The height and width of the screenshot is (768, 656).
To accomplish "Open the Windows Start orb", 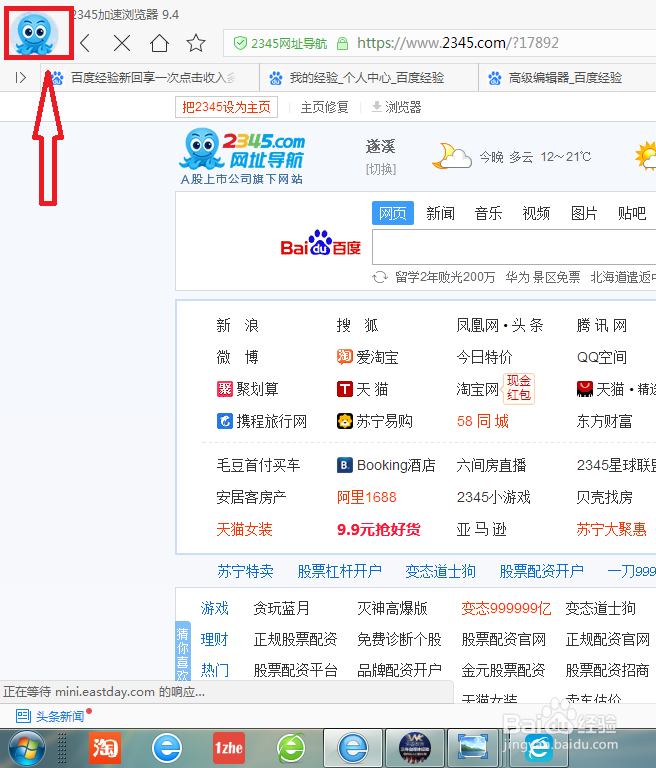I will tap(26, 749).
